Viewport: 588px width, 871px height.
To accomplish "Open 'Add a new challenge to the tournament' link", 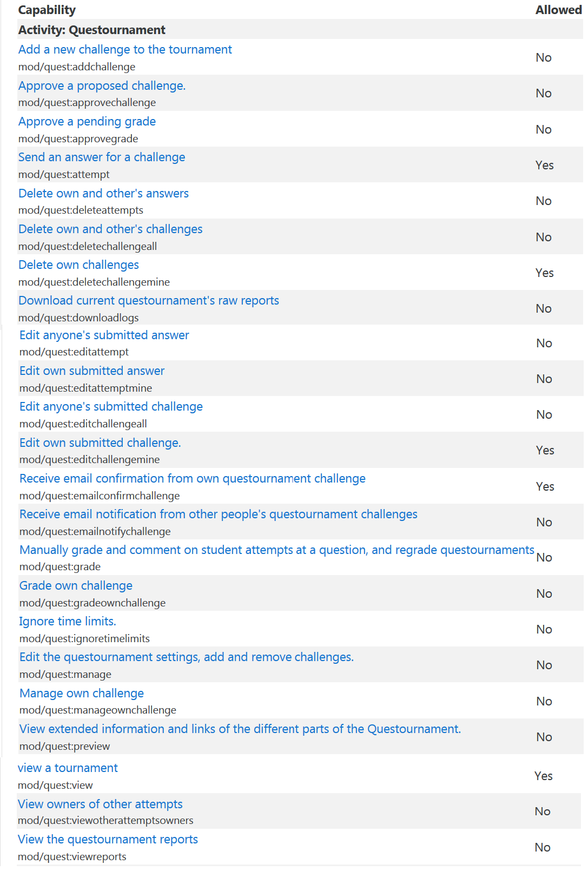I will point(125,50).
